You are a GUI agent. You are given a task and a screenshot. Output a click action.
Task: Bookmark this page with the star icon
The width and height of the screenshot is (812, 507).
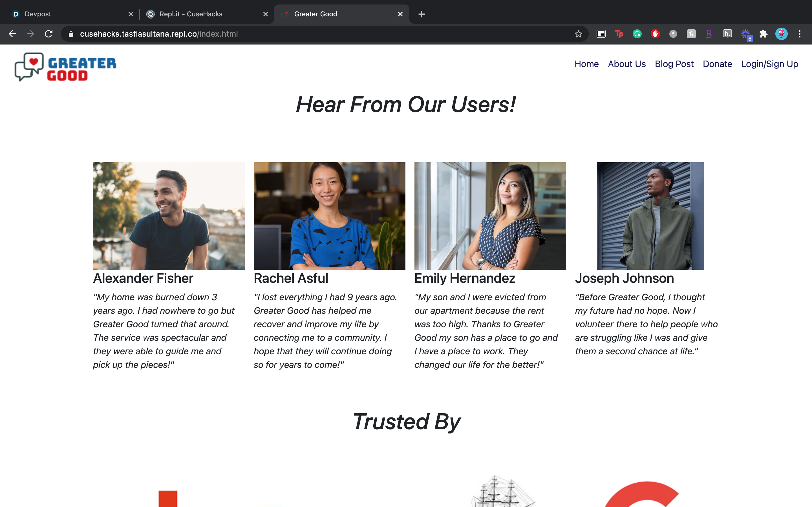coord(578,34)
